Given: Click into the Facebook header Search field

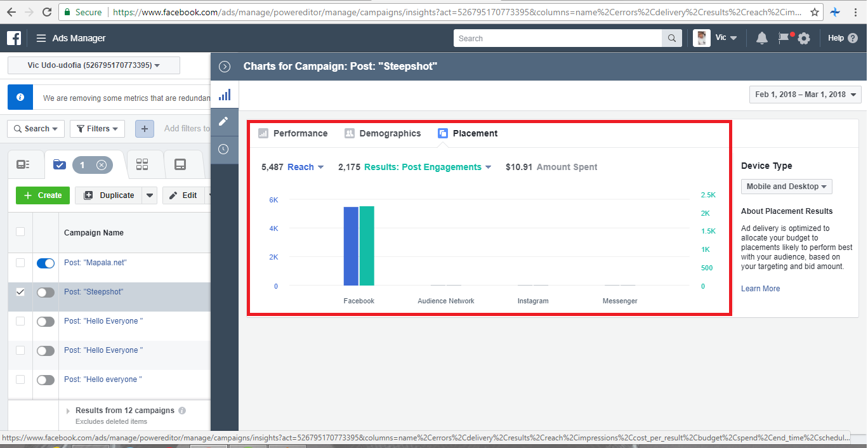Looking at the screenshot, I should 558,38.
